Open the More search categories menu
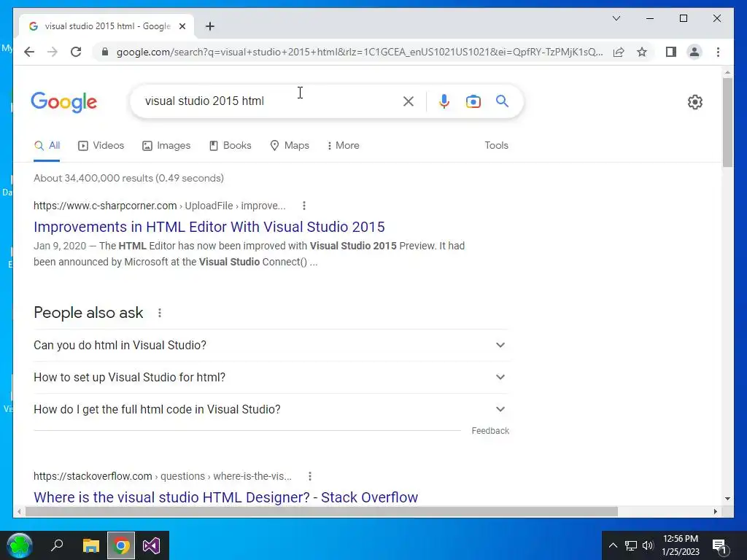The width and height of the screenshot is (747, 560). (344, 146)
